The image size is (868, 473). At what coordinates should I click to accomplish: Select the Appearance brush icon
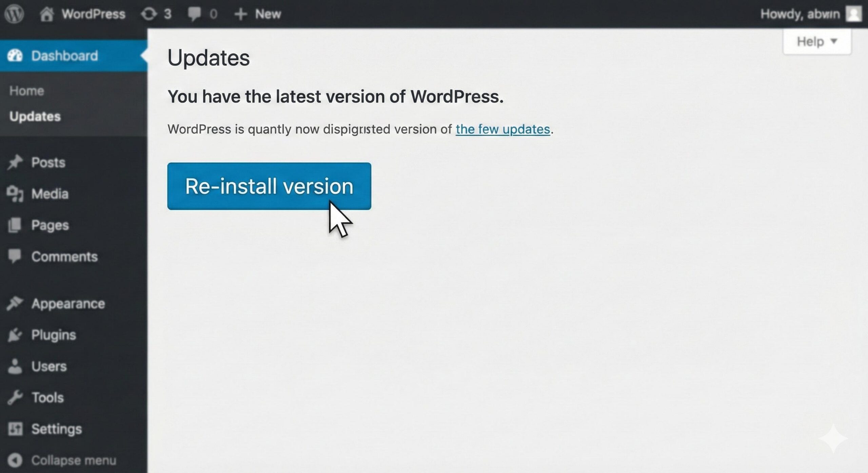[x=15, y=303]
